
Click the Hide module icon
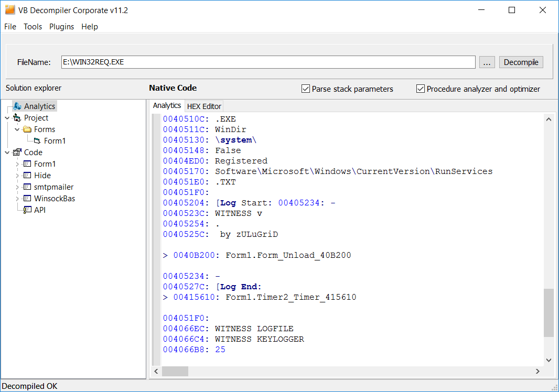coord(27,176)
